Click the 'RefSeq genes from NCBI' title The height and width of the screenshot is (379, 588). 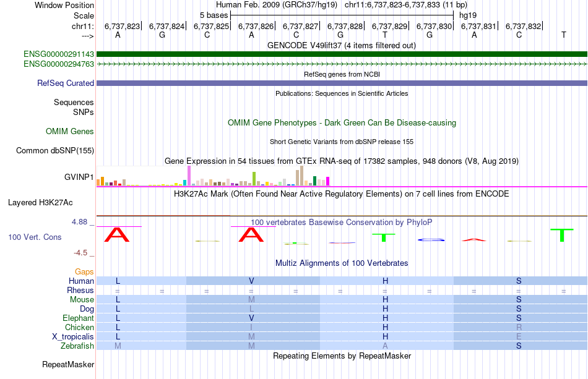click(x=342, y=74)
